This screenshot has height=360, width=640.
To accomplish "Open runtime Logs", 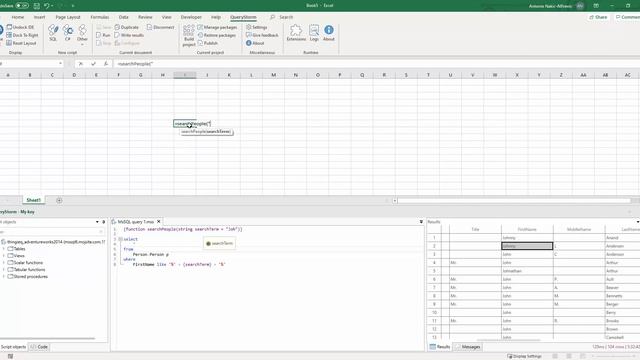I will [314, 33].
